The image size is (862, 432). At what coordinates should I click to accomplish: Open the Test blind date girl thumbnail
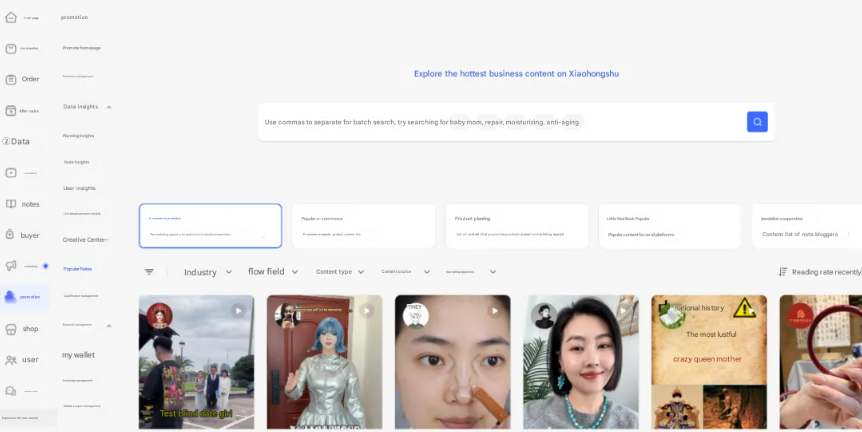point(196,362)
